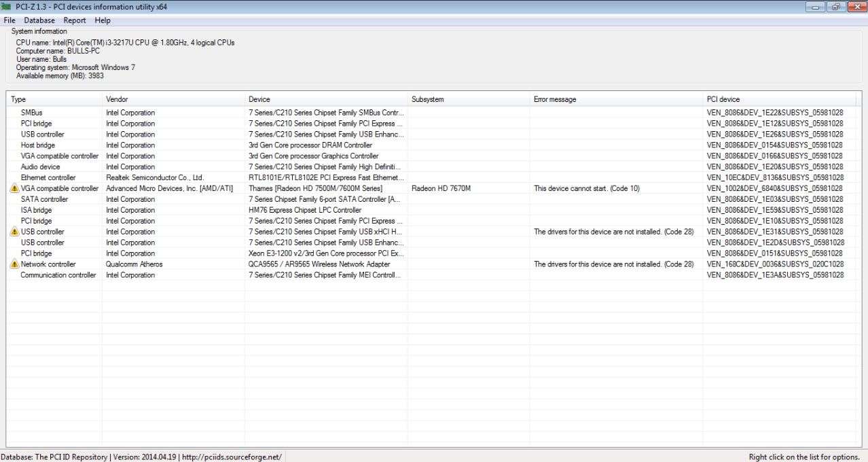Restore down the PCI-Z window

835,7
